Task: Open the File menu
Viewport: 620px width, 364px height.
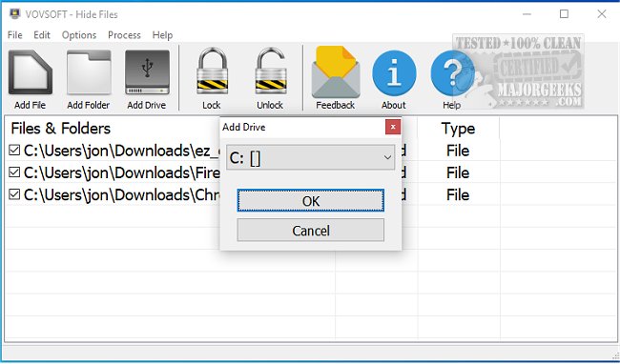Action: point(15,35)
